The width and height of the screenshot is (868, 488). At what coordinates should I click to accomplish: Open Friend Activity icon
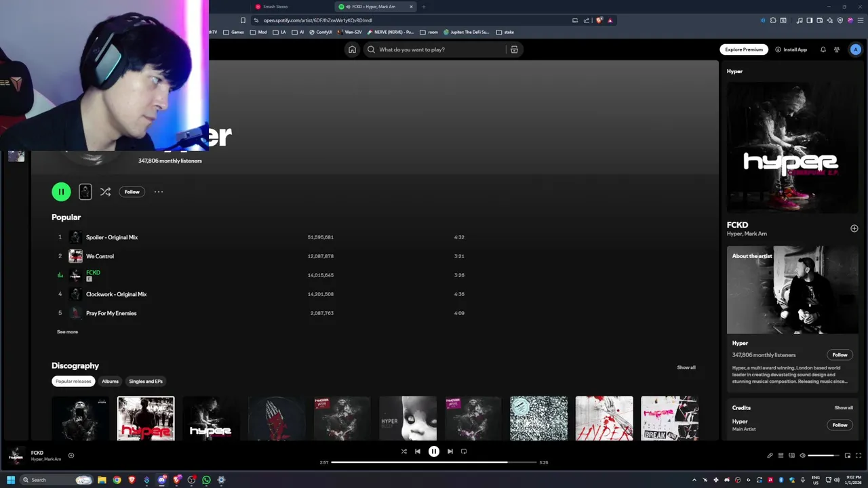(x=837, y=49)
